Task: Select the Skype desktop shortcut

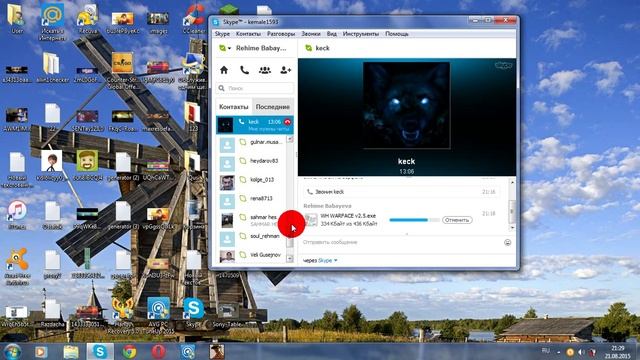Action: coord(193,312)
